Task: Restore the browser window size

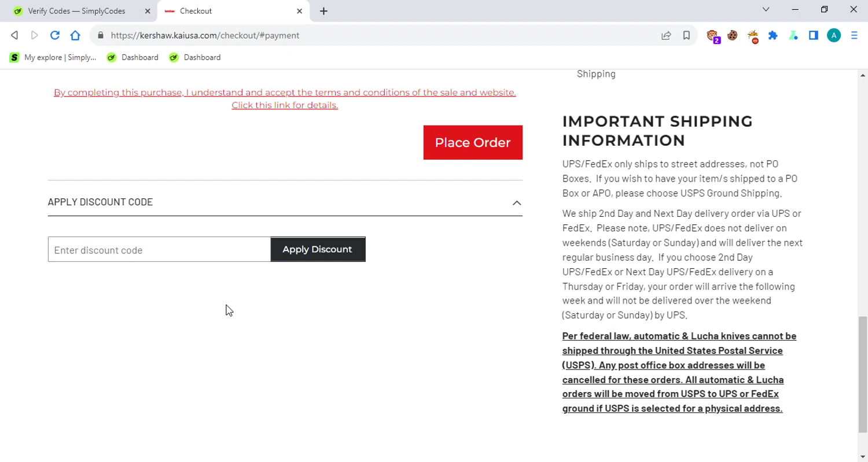Action: coord(825,9)
